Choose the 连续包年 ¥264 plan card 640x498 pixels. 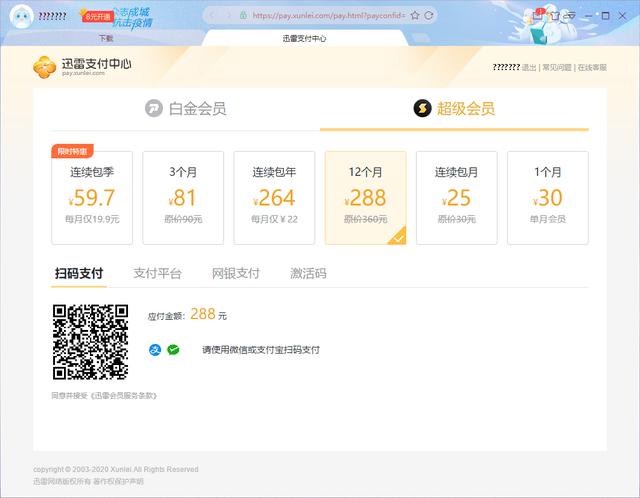(x=274, y=198)
